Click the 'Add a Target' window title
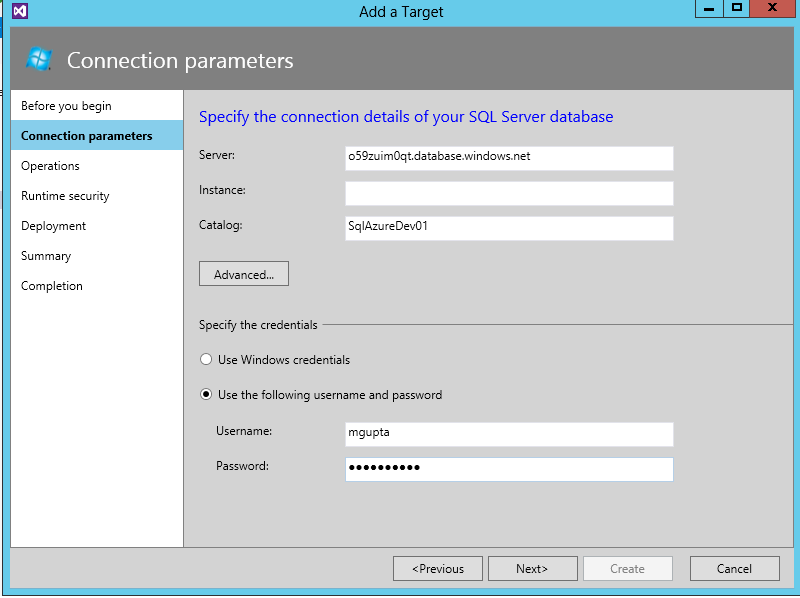 click(x=401, y=12)
